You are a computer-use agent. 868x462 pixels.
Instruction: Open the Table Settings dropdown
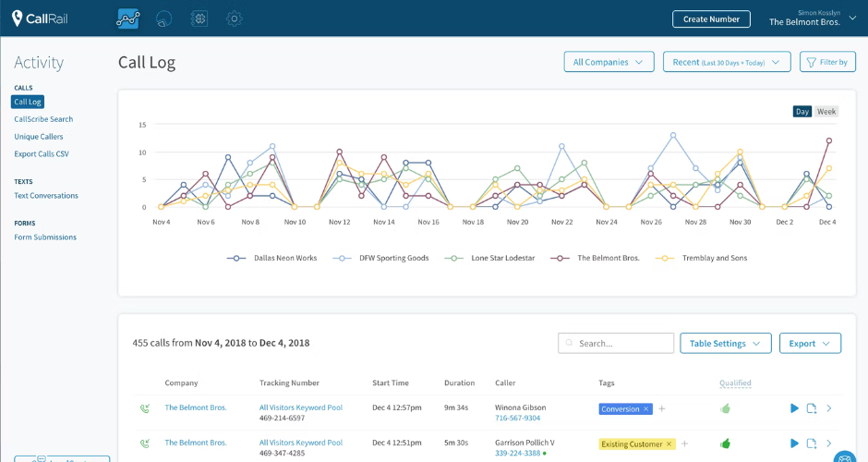[725, 344]
